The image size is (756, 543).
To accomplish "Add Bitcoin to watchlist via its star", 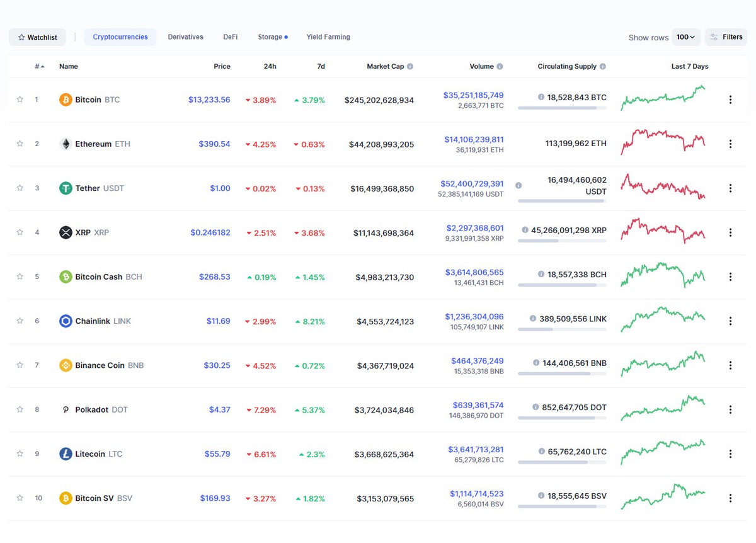I will 20,99.
